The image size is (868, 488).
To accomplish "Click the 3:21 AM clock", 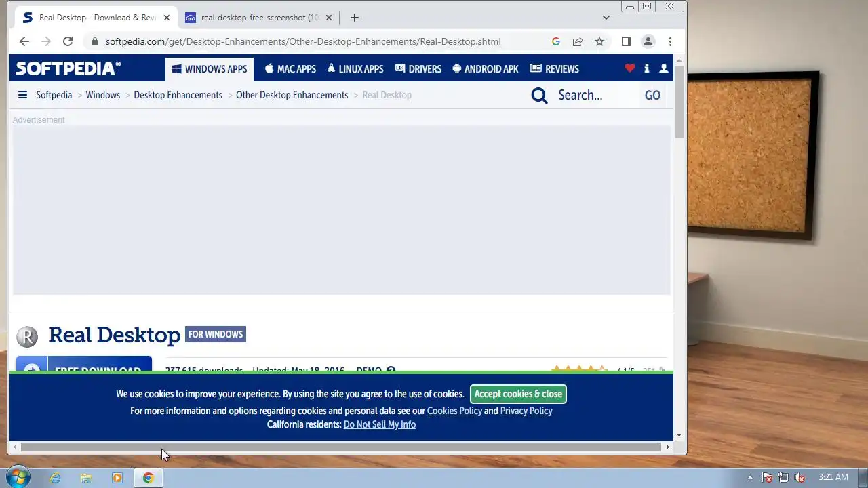I will [x=833, y=477].
